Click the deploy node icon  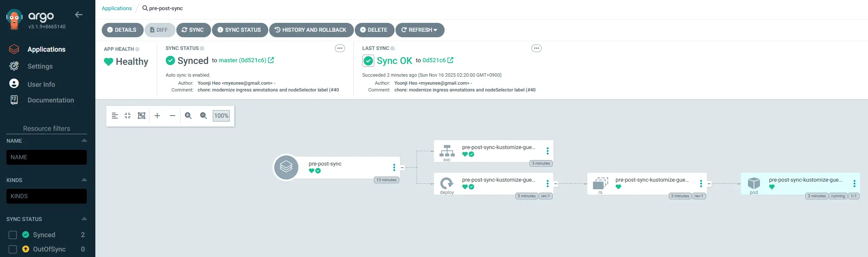tap(447, 183)
